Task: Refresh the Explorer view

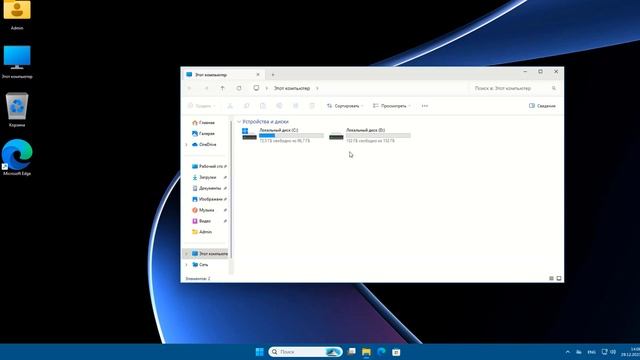Action: [x=239, y=88]
